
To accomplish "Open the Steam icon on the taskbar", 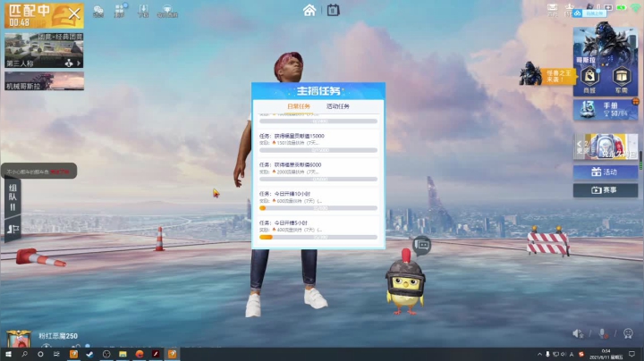I will click(90, 354).
